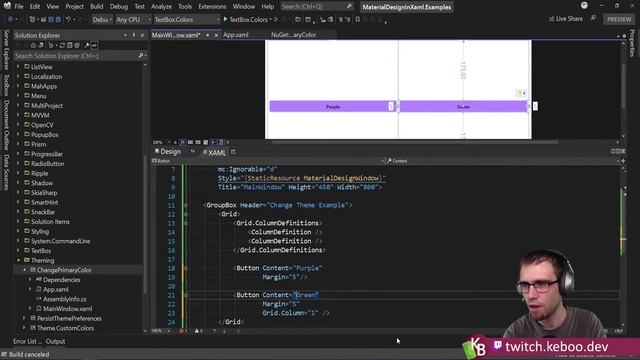The height and width of the screenshot is (360, 640).
Task: Open the Any CPU platform dropdown
Action: [133, 19]
